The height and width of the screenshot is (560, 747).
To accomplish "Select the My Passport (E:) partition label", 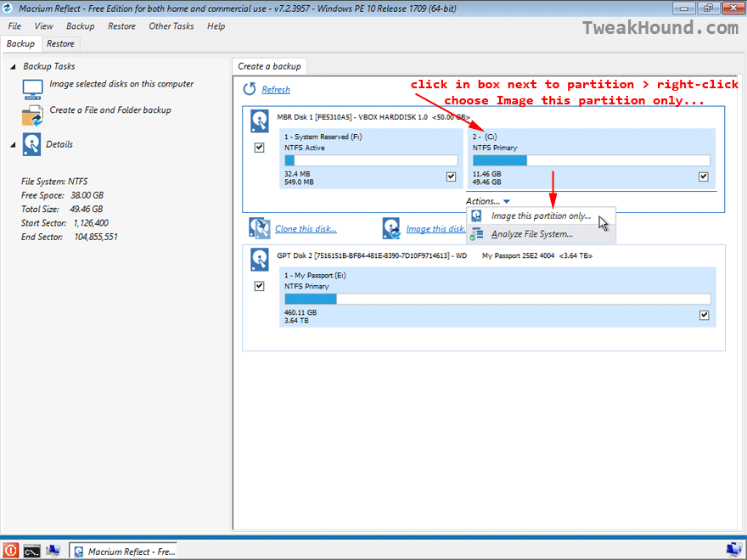I will click(315, 275).
